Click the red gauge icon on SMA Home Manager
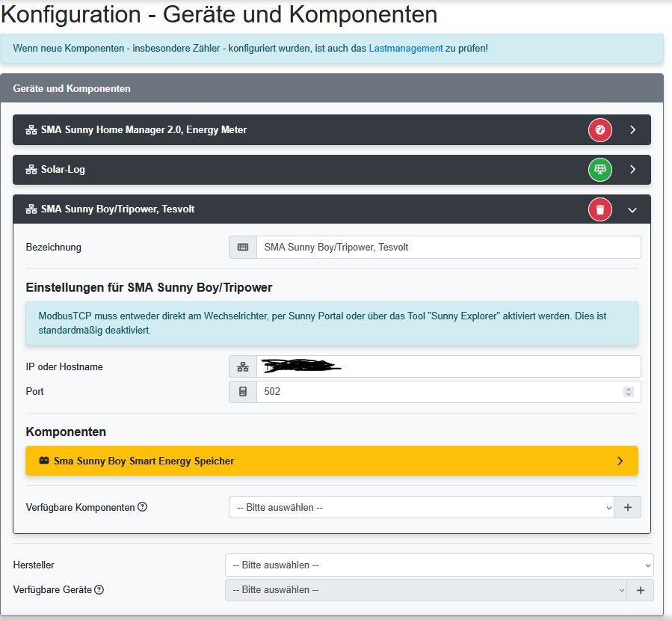Screen dimensions: 672x620 click(599, 129)
